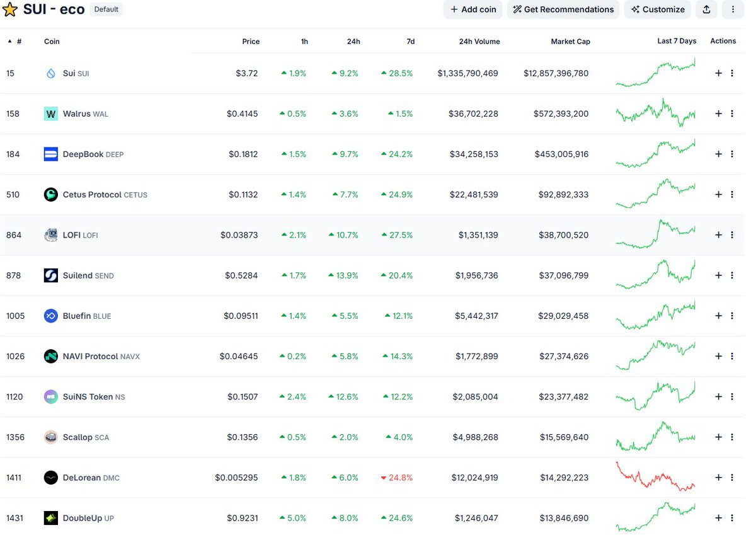Click Bluefin rank number 1005

[16, 316]
